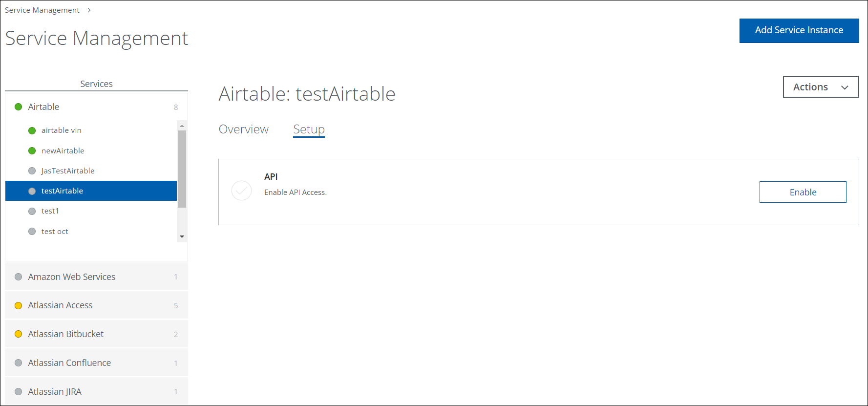The height and width of the screenshot is (406, 868).
Task: Click the gray status dot beside test1
Action: click(32, 211)
